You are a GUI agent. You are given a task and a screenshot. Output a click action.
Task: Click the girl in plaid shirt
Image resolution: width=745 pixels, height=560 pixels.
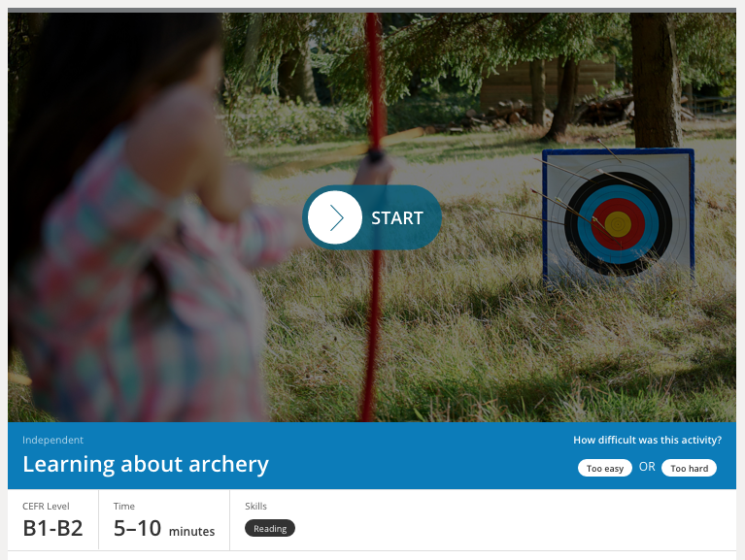pos(143,223)
